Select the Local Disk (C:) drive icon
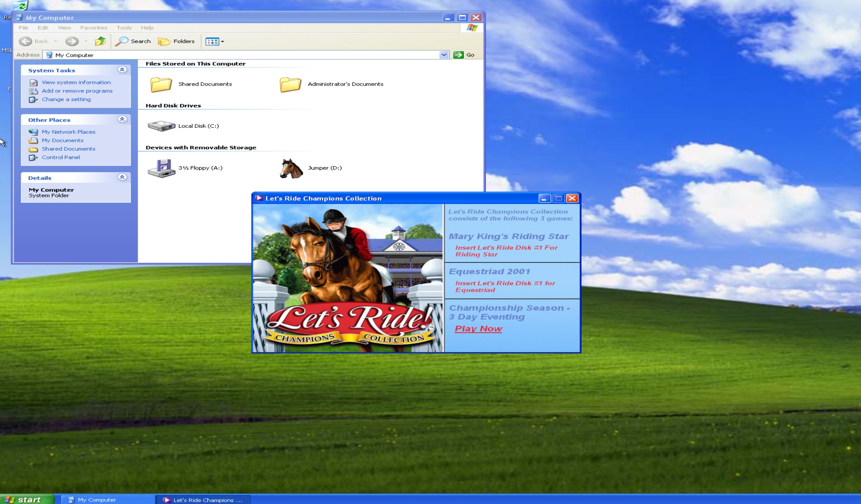The width and height of the screenshot is (861, 504). 161,126
